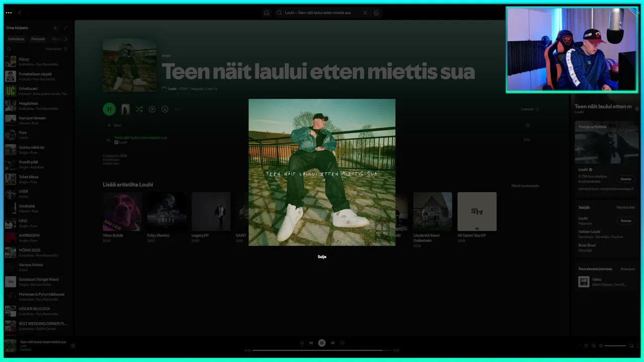Open the three-dot app menu at top left
Screen dimensions: 644x362
coord(9,13)
